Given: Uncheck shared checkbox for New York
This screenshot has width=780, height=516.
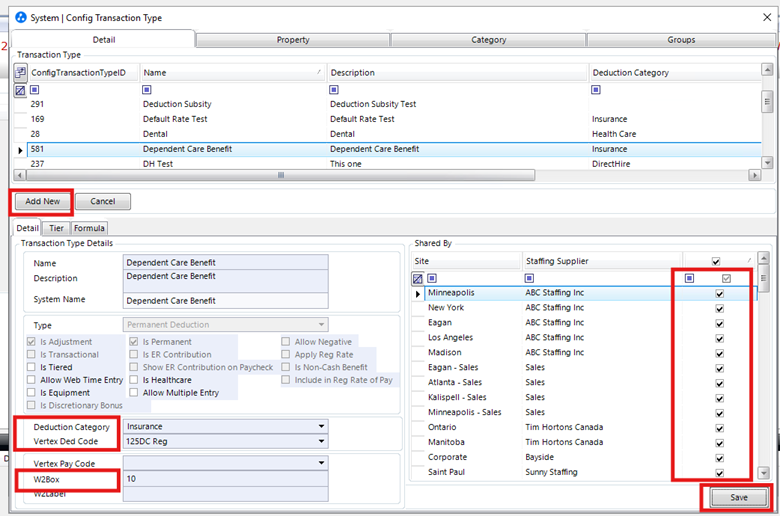Looking at the screenshot, I should click(x=719, y=309).
